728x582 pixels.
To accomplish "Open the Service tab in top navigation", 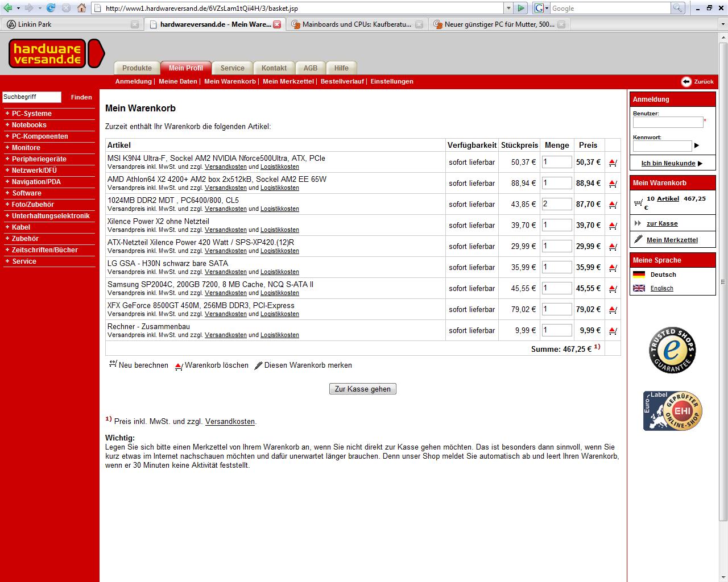I will (x=232, y=68).
